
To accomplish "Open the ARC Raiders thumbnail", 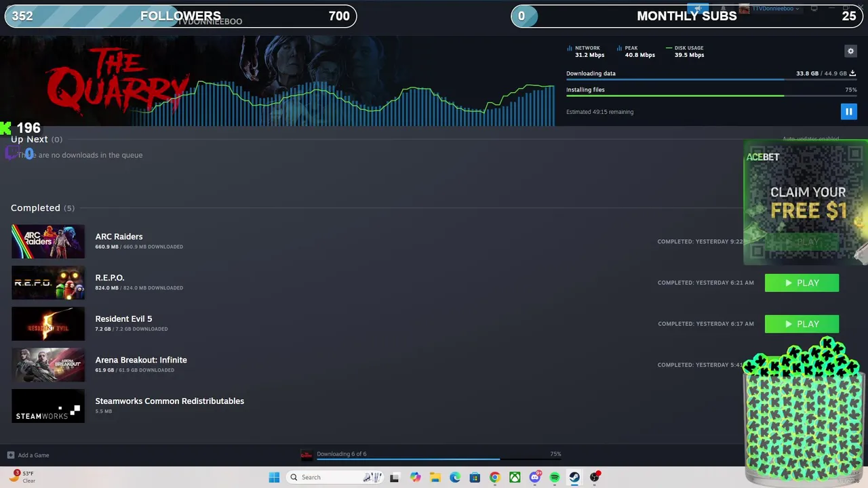I will 48,241.
